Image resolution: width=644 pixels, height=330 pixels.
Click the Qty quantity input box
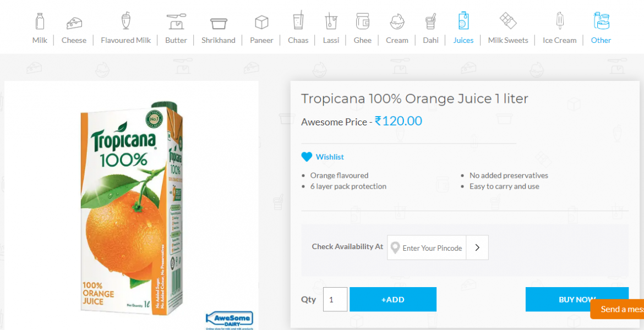[x=335, y=299]
